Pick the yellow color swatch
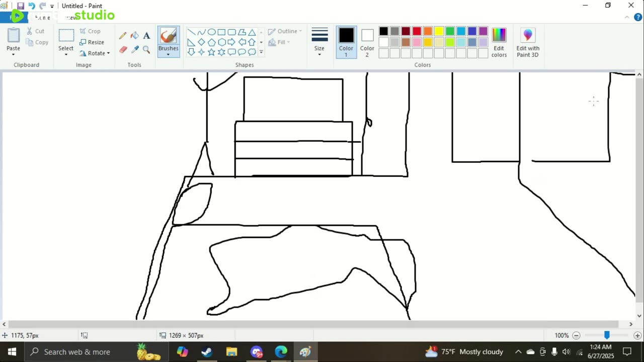644x362 pixels. tap(439, 31)
